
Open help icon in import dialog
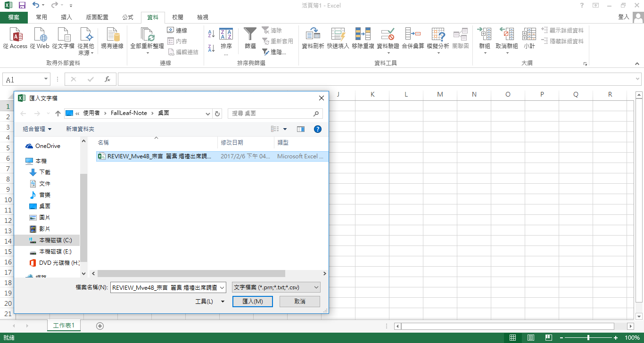[x=318, y=129]
